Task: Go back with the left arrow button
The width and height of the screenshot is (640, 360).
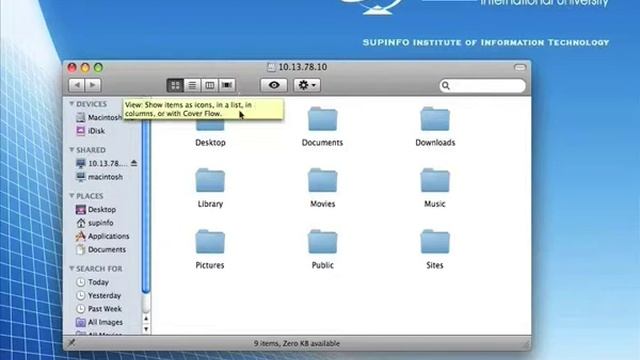Action: pos(77,85)
